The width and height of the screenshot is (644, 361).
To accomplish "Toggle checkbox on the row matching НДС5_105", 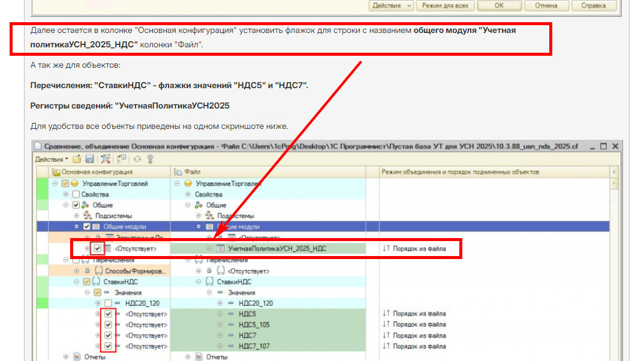I will 108,324.
